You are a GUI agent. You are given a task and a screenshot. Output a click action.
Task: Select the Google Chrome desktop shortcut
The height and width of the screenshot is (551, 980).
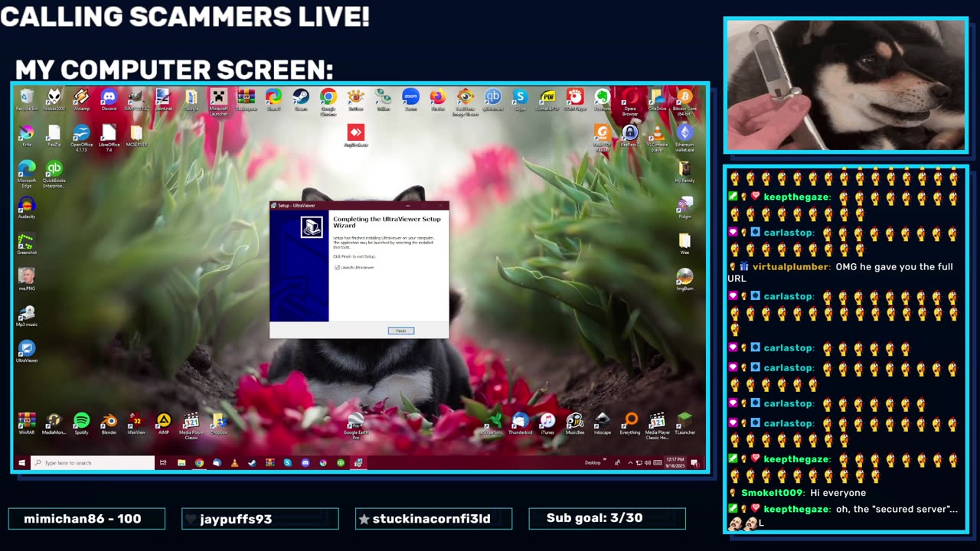[328, 102]
